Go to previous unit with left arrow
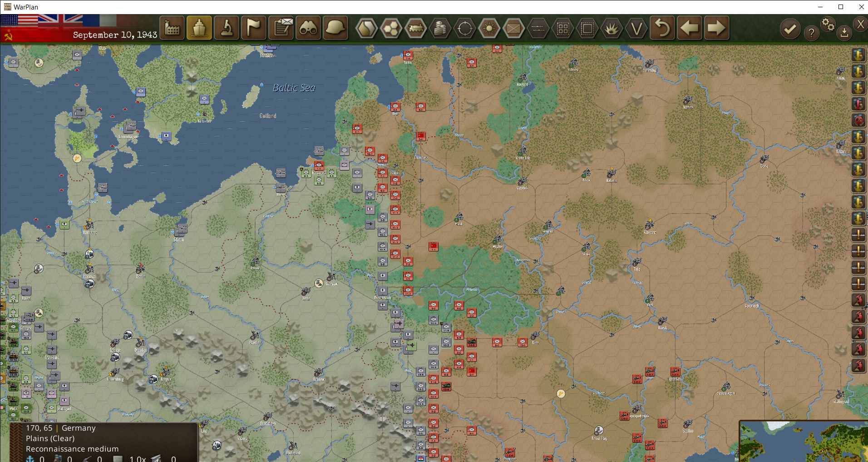Viewport: 868px width, 462px height. coord(690,28)
